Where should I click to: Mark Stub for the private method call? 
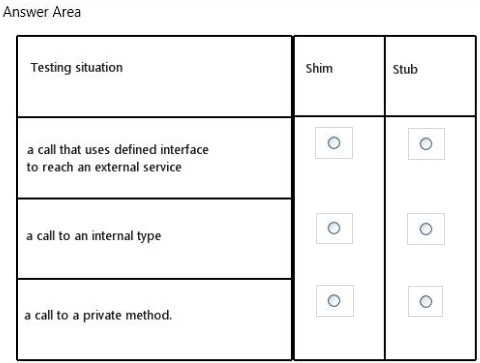click(426, 301)
